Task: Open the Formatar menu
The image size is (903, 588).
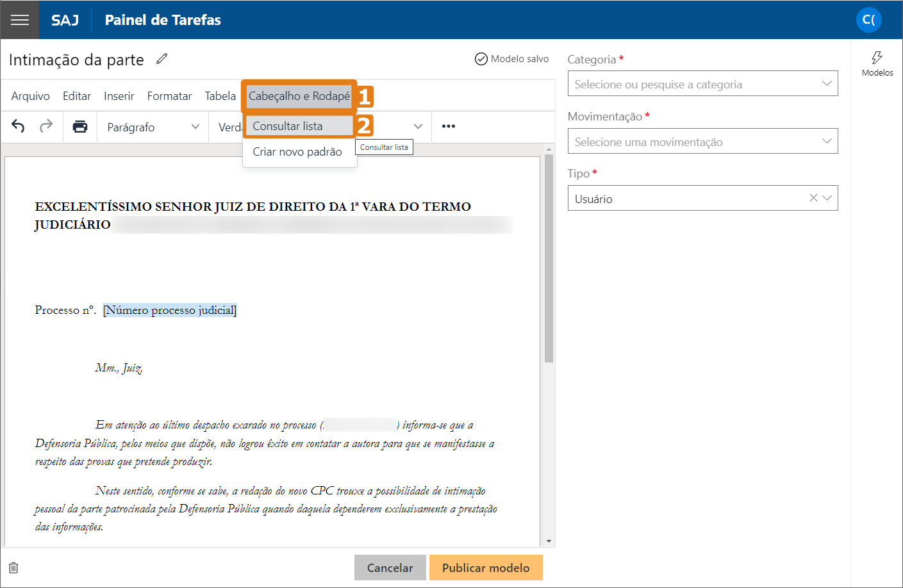Action: [x=169, y=96]
